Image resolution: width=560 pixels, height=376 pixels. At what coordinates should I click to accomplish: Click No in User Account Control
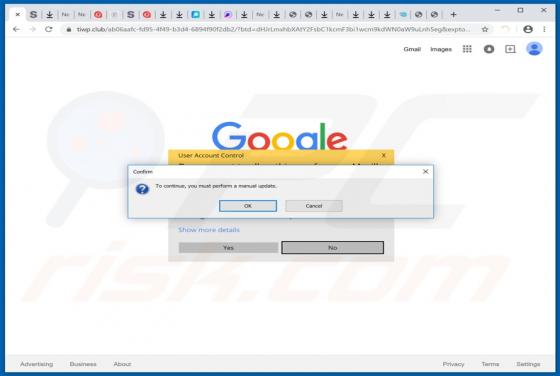(332, 247)
